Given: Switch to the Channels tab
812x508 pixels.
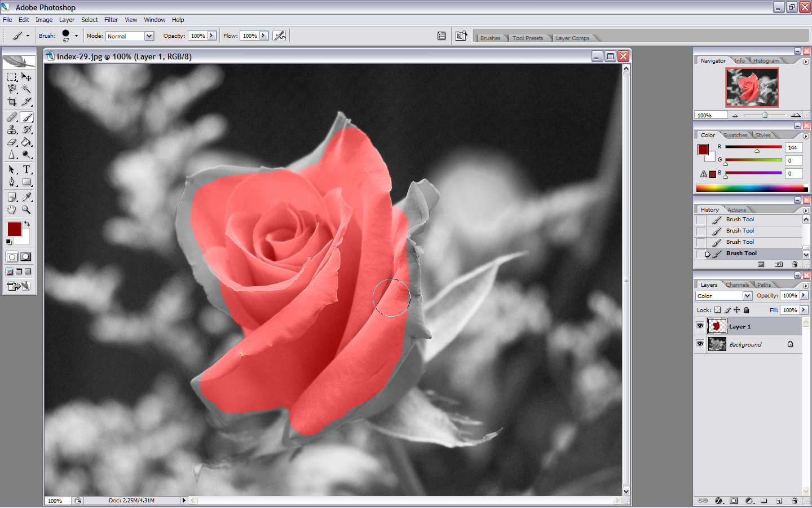Looking at the screenshot, I should pyautogui.click(x=737, y=285).
